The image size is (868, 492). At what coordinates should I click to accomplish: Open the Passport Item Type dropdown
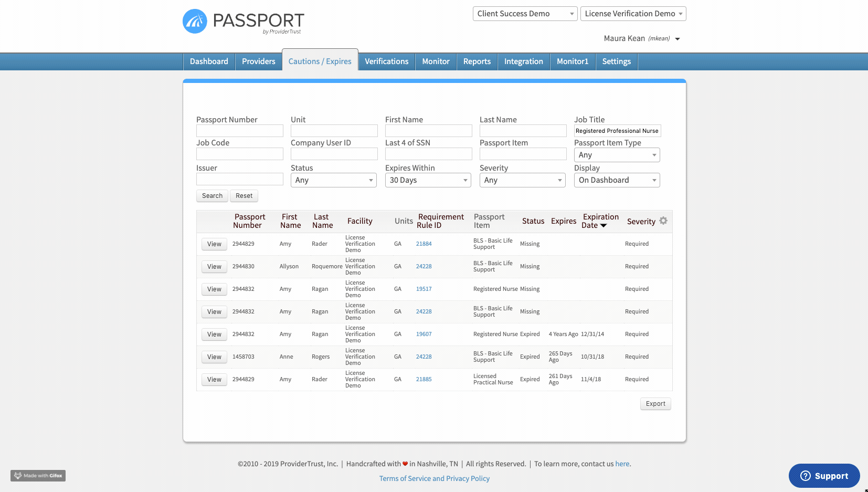(617, 155)
